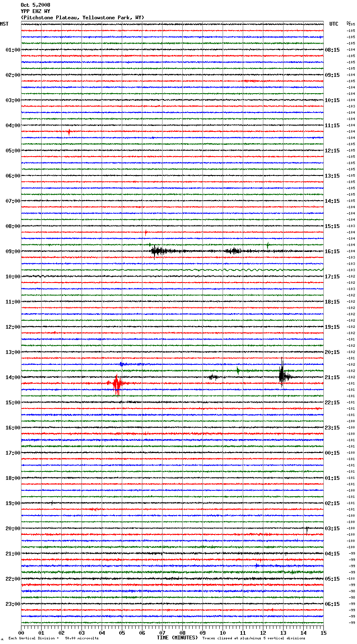Select the 23:00 MST hour label
The height and width of the screenshot is (644, 357).
pos(13,604)
